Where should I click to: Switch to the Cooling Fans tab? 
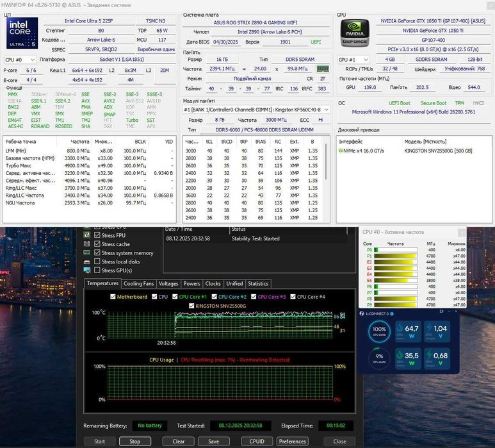click(x=138, y=283)
